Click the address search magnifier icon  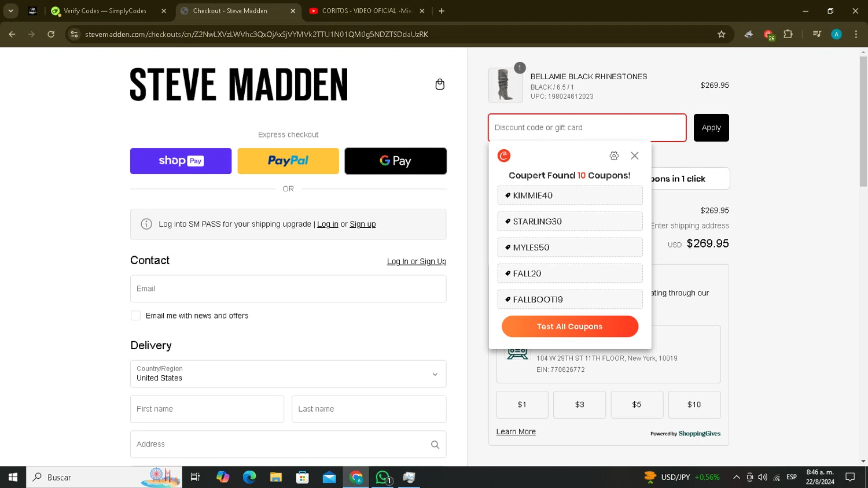435,445
